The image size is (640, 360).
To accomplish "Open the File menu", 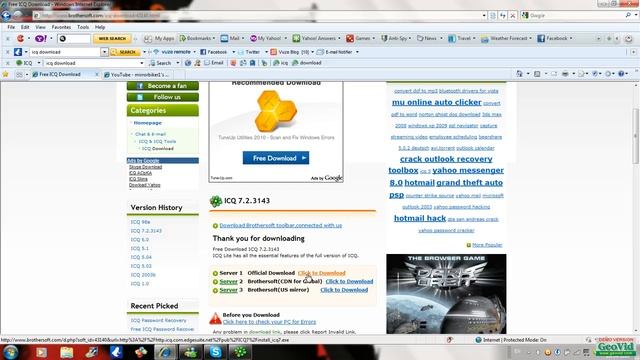I will pos(11,27).
